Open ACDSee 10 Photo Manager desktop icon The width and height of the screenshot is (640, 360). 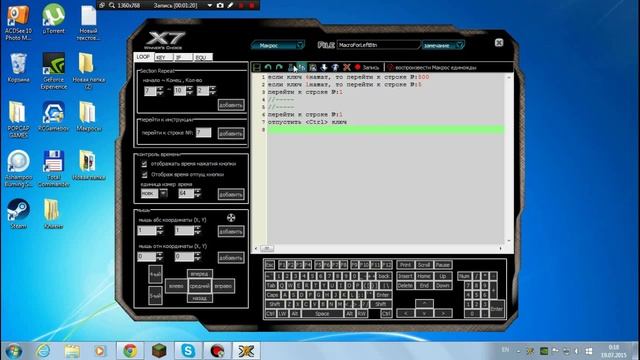coord(18,22)
